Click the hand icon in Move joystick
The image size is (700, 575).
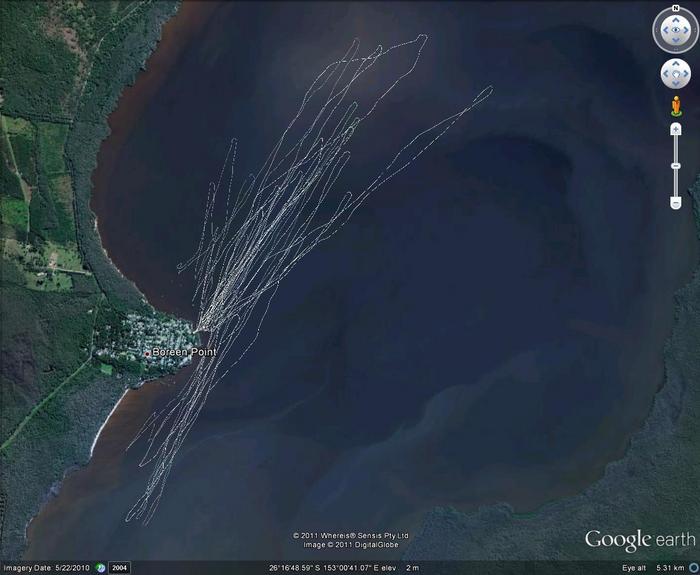676,75
